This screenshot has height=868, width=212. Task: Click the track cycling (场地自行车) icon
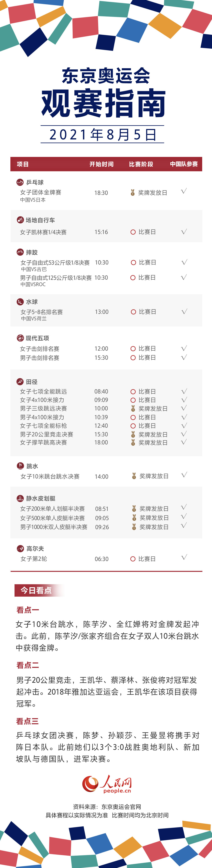(x=20, y=220)
